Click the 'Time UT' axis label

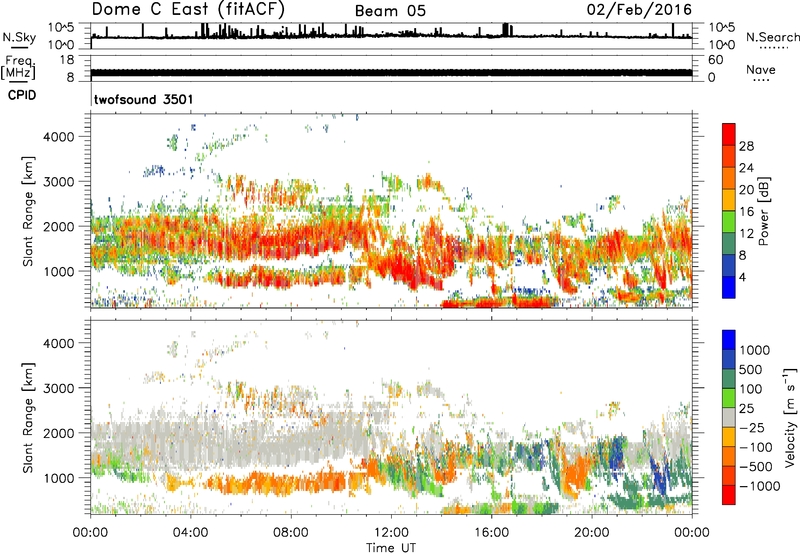click(x=391, y=548)
